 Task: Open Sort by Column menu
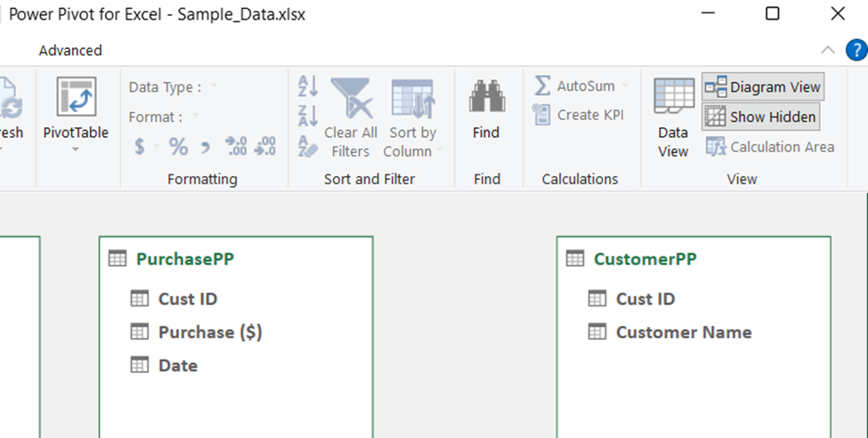412,118
